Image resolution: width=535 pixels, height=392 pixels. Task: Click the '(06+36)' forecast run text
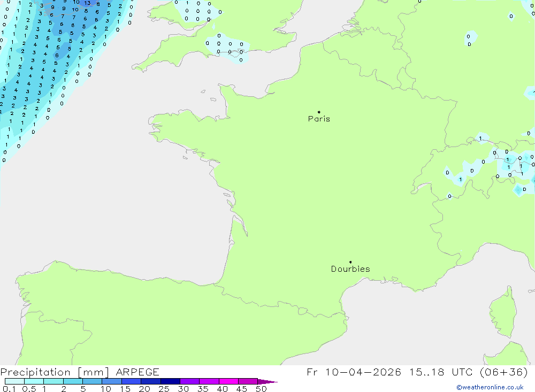click(503, 372)
